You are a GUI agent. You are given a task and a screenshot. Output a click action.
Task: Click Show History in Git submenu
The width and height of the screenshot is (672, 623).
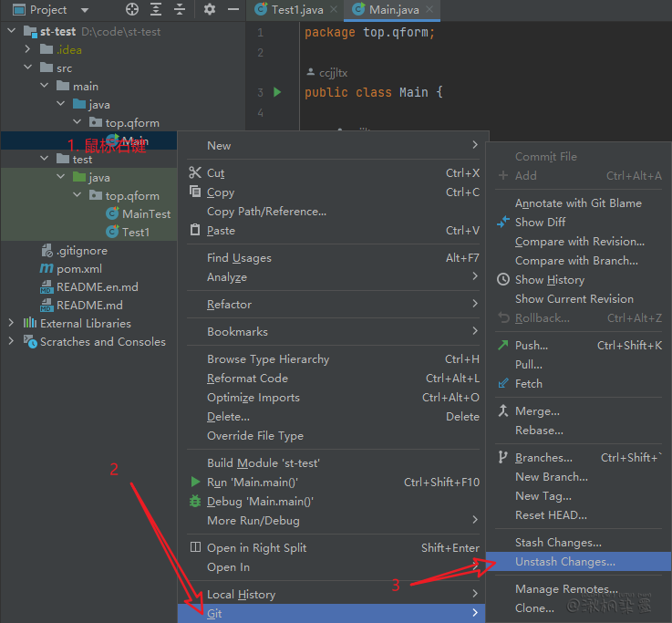click(x=549, y=280)
